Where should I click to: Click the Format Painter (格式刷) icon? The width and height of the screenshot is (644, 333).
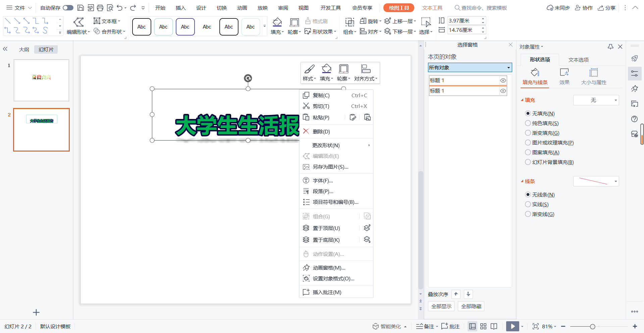click(x=308, y=21)
